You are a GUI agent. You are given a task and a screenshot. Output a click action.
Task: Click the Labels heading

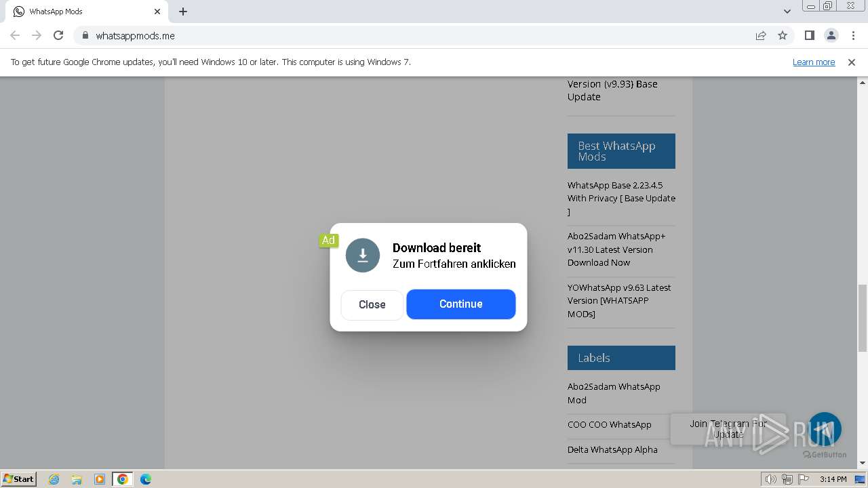tap(621, 358)
